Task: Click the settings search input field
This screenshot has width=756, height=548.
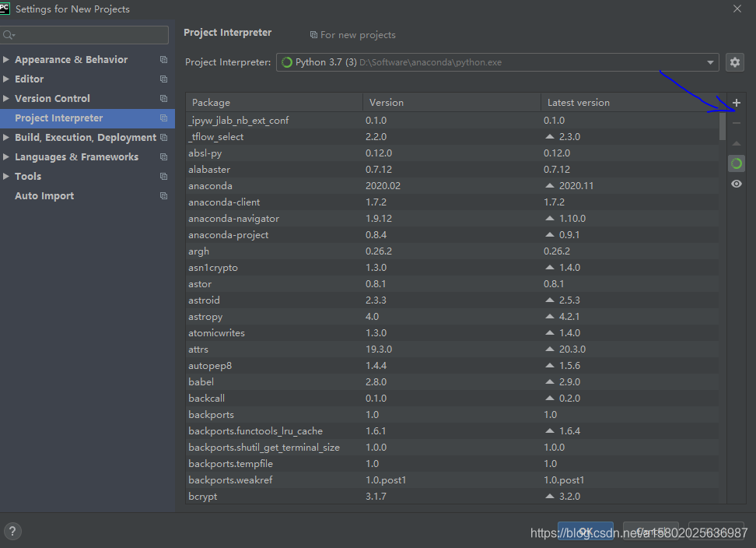Action: tap(85, 35)
